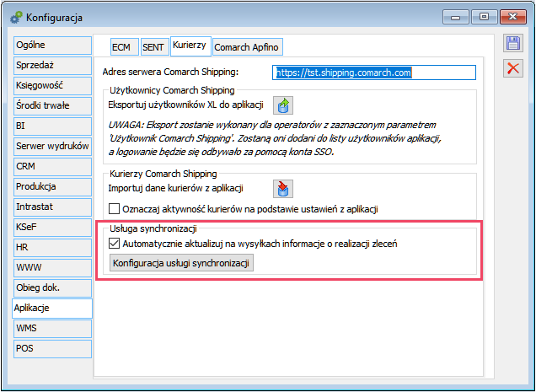The width and height of the screenshot is (536, 392).
Task: Select the Kurierzy tab
Action: (190, 46)
